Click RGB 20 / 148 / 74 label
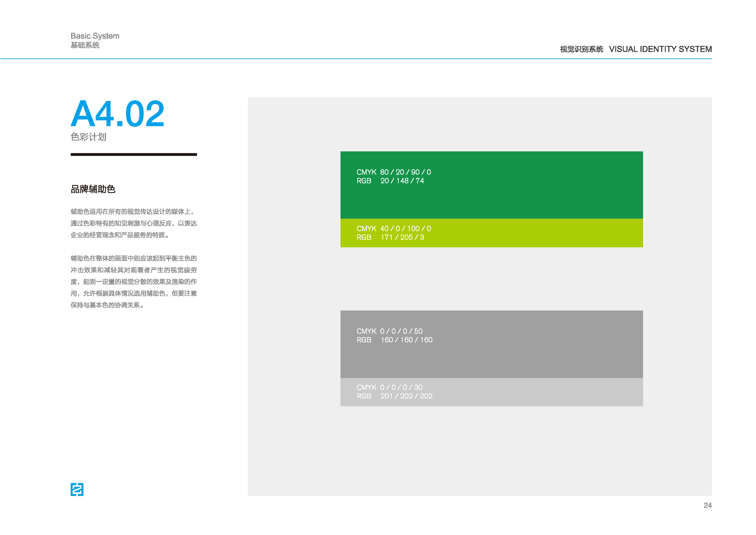This screenshot has width=756, height=535. 390,181
